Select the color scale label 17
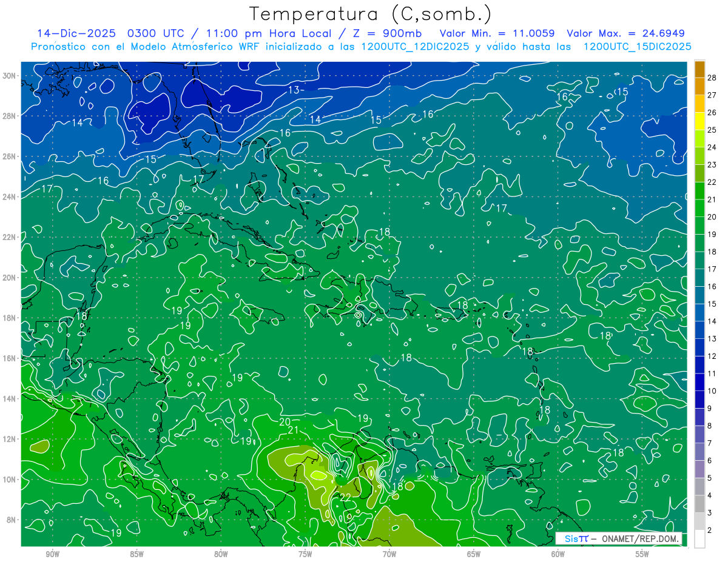Screen dimensions: 728x562 click(712, 269)
